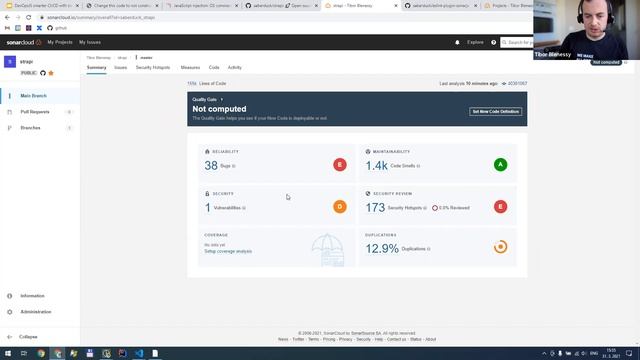Switch to the 'Change this code to not construct' browser tab

pyautogui.click(x=121, y=6)
